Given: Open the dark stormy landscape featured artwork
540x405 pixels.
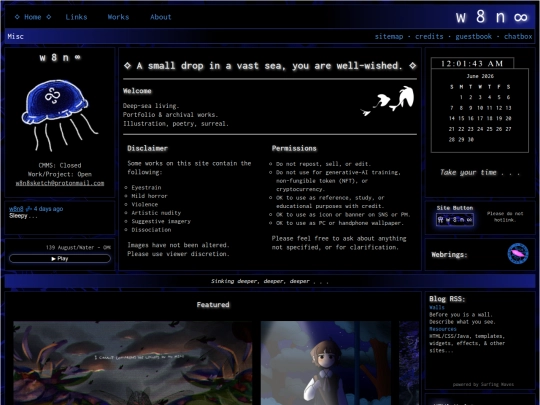Looking at the screenshot, I should point(133,363).
